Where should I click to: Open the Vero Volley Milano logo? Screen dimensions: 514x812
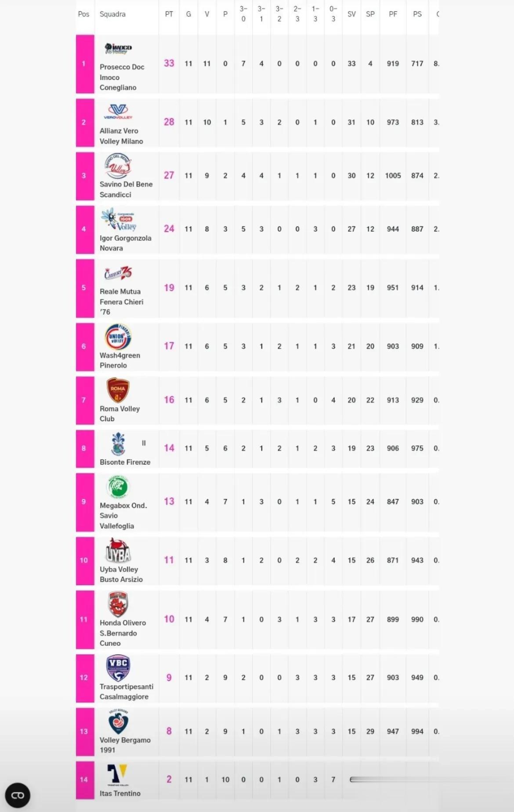point(118,112)
